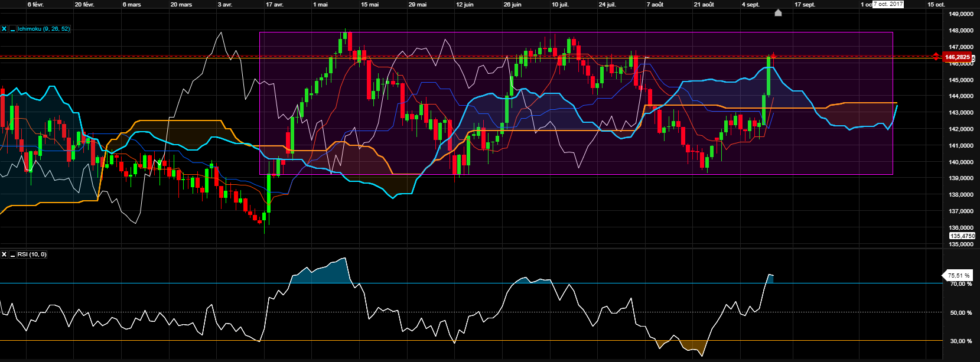Click the 15 oct. date on time axis
Viewport: 980px width, 362px height.
[936, 4]
